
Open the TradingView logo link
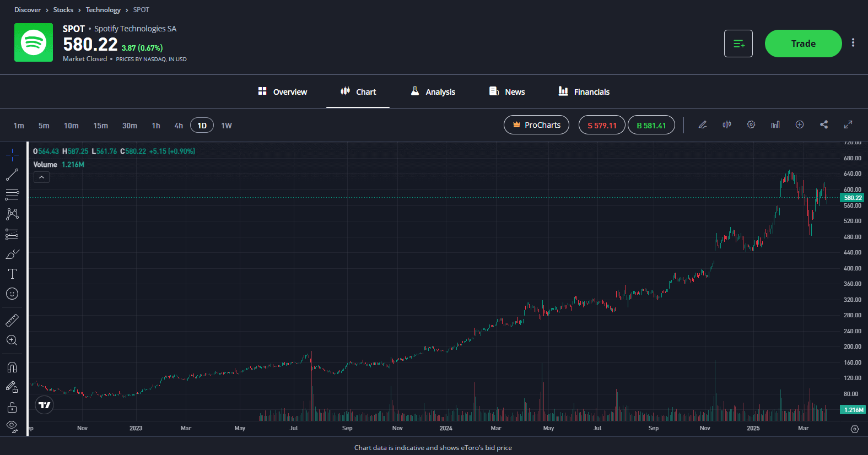[45, 405]
